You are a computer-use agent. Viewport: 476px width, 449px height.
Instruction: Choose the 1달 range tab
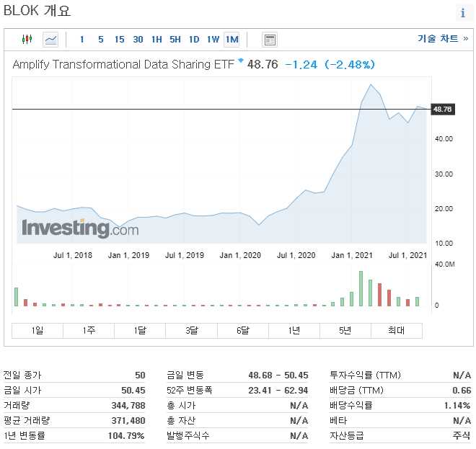coord(140,330)
